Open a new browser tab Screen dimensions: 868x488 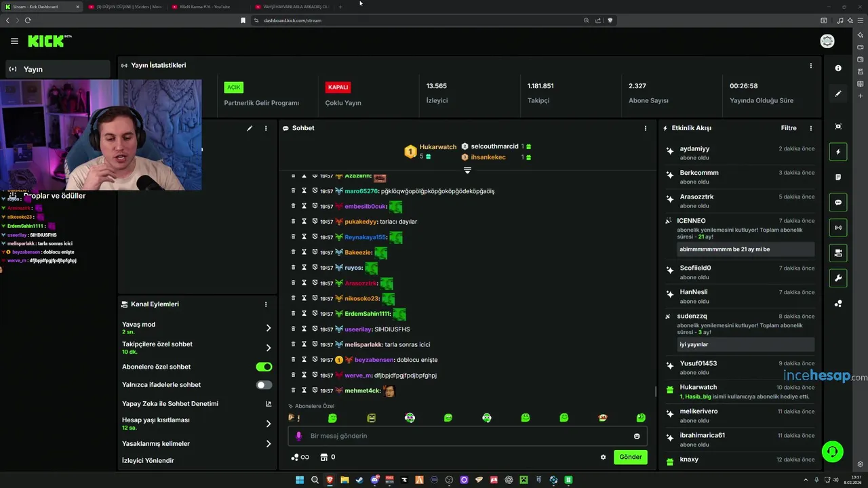point(340,7)
